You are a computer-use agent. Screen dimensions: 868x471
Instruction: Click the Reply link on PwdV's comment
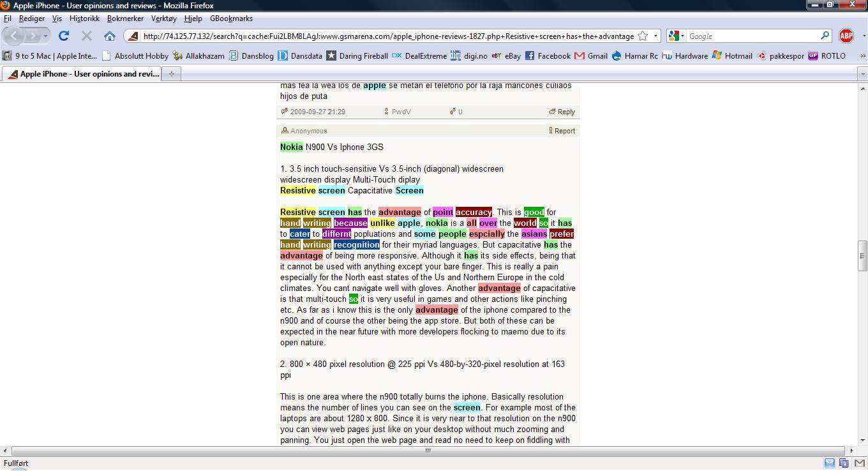[x=562, y=112]
